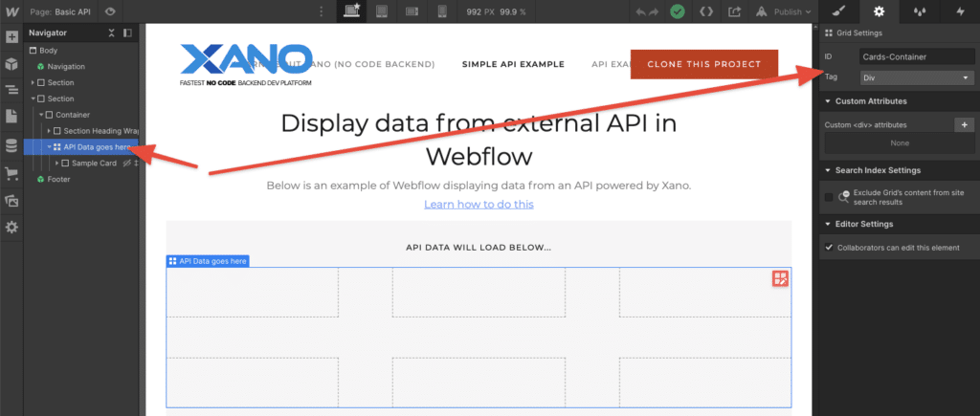Image resolution: width=980 pixels, height=416 pixels.
Task: Collapse the Container tree node
Action: [41, 115]
